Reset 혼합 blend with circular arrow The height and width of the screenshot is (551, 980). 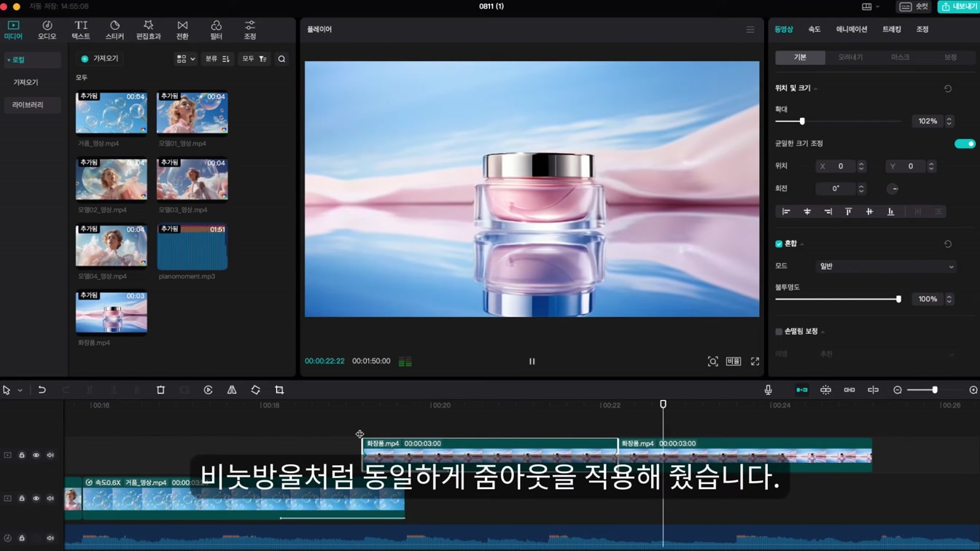948,244
